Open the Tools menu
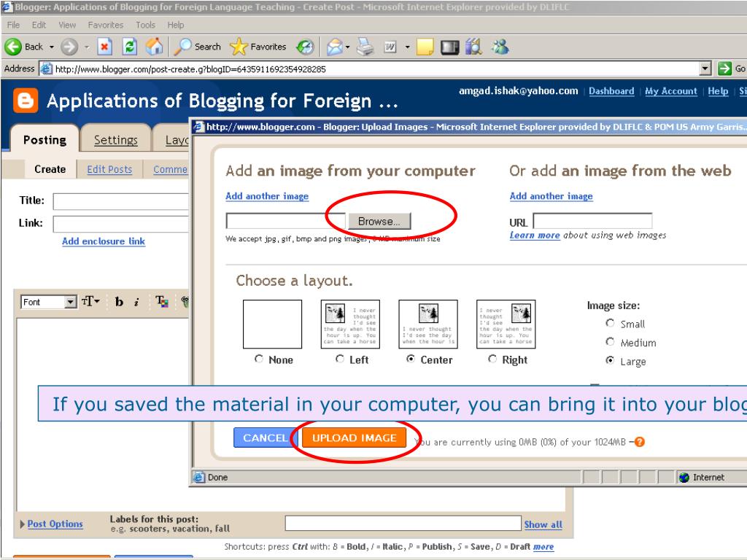This screenshot has width=747, height=560. pyautogui.click(x=145, y=25)
